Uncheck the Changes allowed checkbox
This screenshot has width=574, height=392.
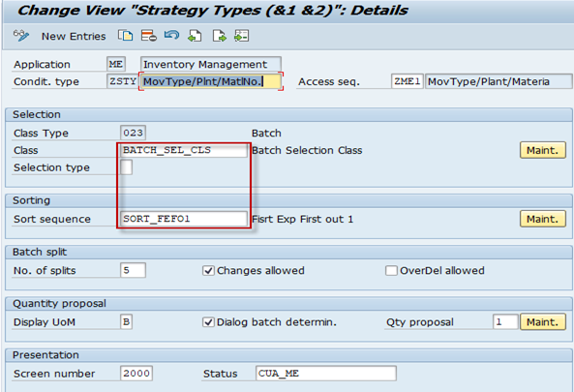(x=208, y=270)
